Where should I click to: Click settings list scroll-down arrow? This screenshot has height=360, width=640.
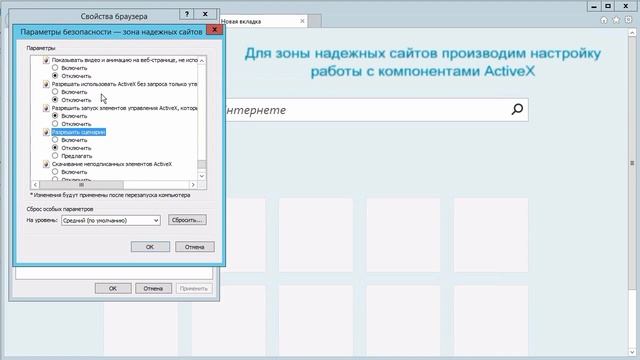[202, 176]
